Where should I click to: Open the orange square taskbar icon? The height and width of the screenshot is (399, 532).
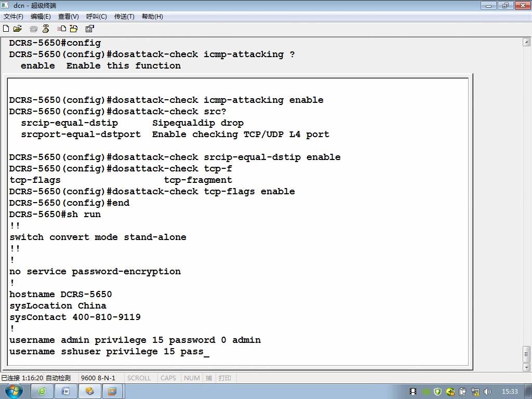point(112,391)
